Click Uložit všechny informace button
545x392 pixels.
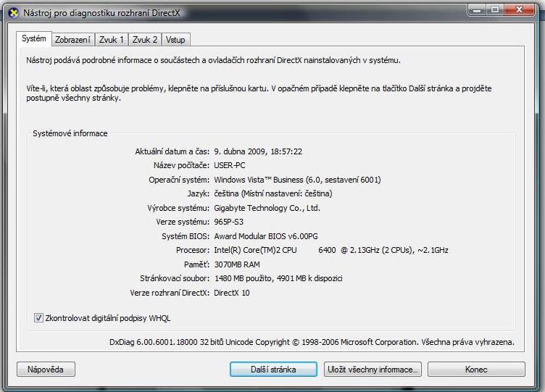coord(373,369)
